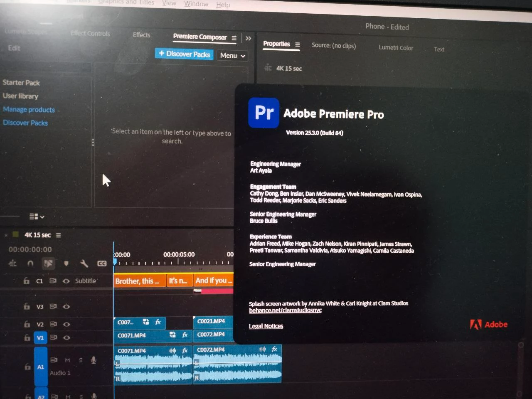
Task: Toggle sync lock on the V3 track
Action: pos(53,307)
